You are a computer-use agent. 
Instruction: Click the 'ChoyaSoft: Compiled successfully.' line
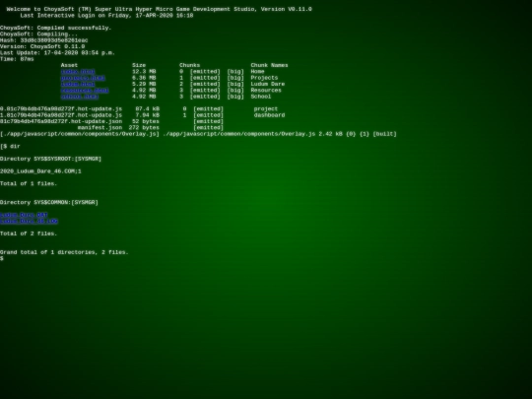click(55, 28)
